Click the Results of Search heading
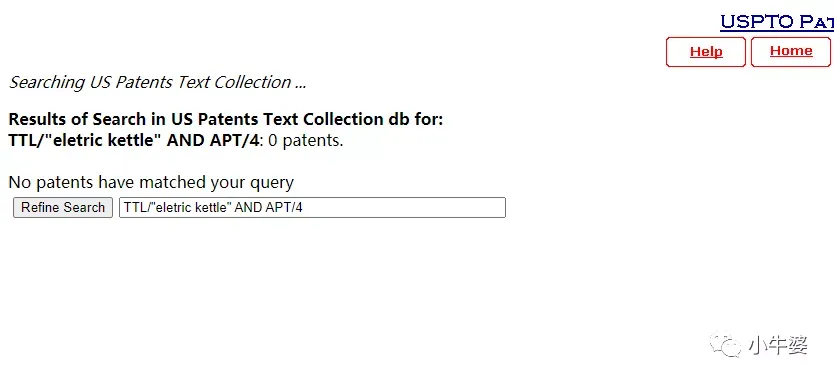Viewport: 834px width, 381px height. pyautogui.click(x=226, y=119)
